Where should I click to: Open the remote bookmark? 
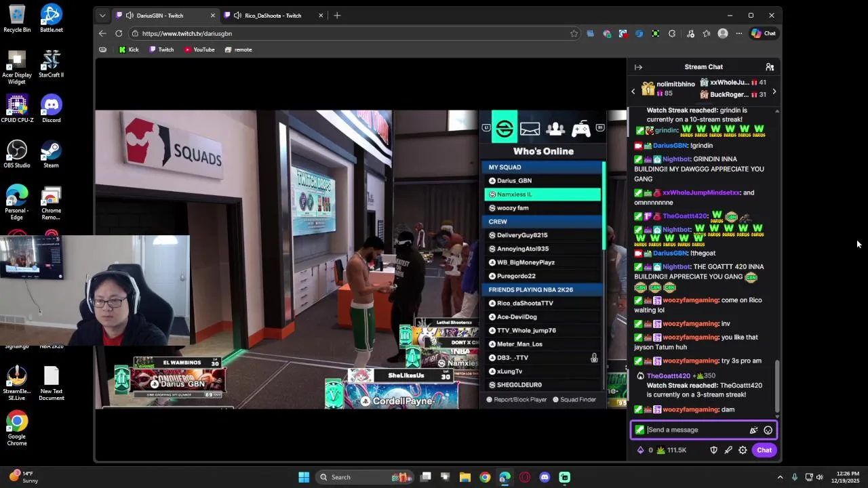pos(238,49)
